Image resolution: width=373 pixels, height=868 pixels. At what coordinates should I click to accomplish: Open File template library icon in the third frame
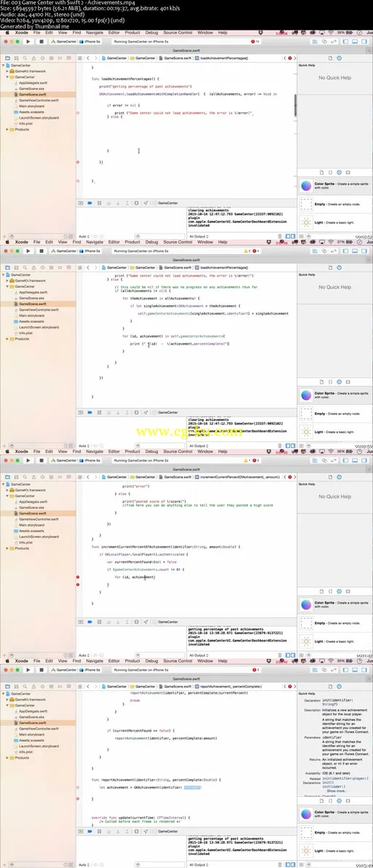pyautogui.click(x=321, y=591)
